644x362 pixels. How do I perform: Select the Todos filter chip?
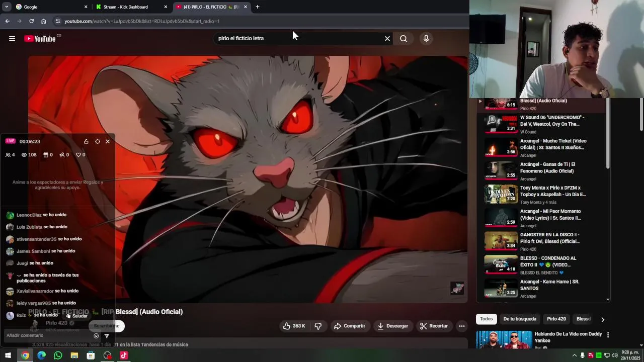click(x=487, y=319)
